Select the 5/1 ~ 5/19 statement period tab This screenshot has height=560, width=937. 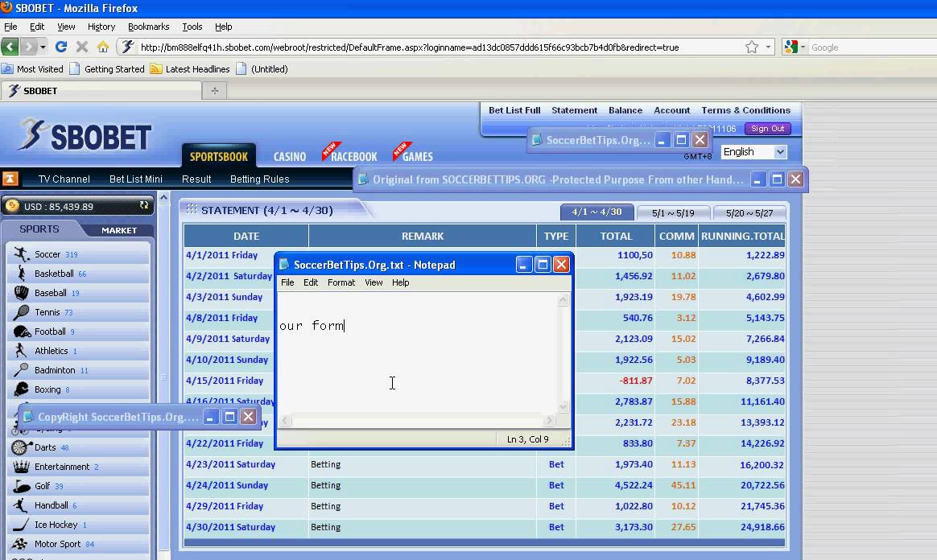pyautogui.click(x=673, y=213)
